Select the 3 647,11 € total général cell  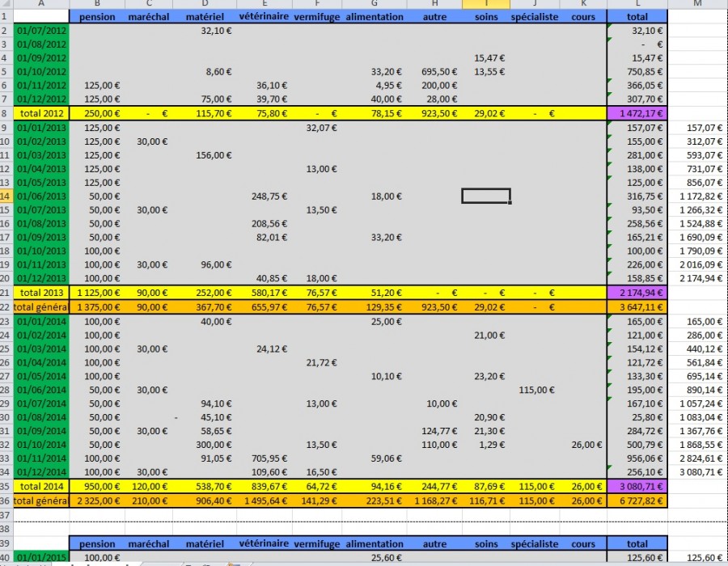click(x=637, y=307)
